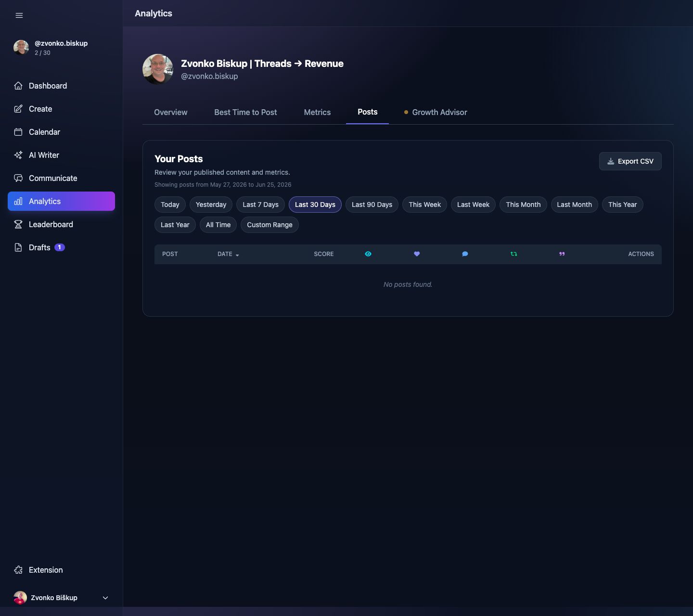Screen dimensions: 693x616
Task: Select the This Year filter
Action: coord(622,205)
